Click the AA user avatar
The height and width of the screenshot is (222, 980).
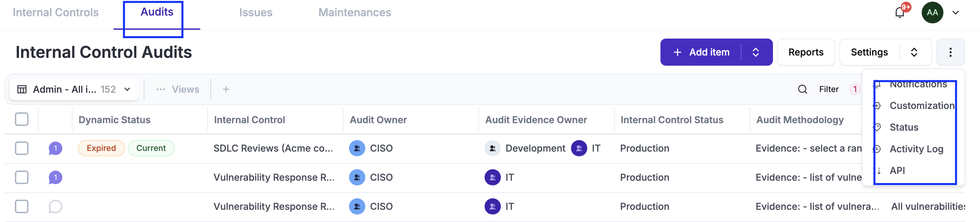(x=932, y=13)
